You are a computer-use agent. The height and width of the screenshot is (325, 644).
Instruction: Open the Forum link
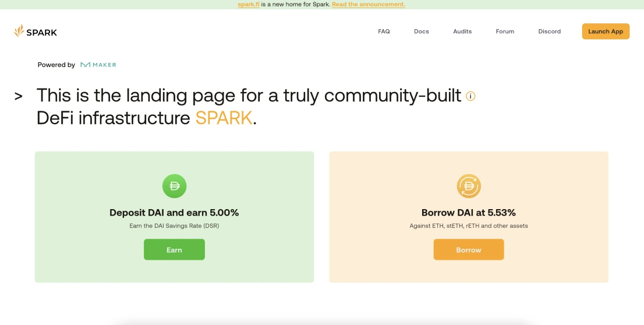[x=505, y=31]
